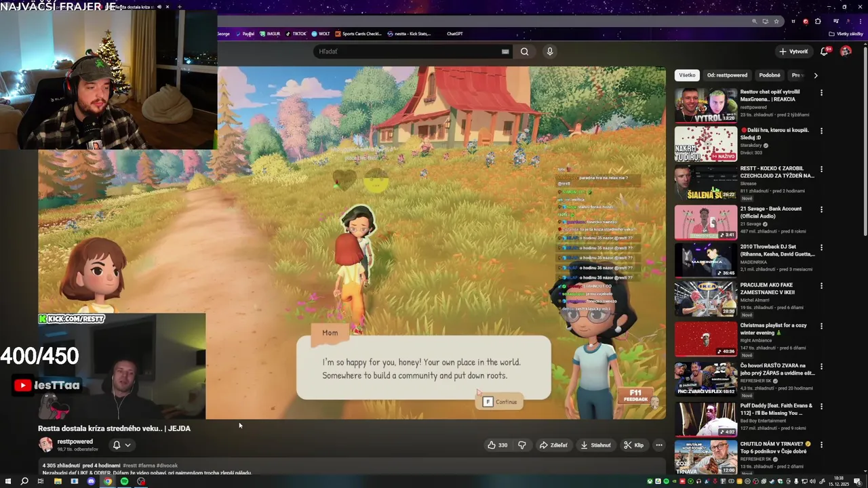This screenshot has width=868, height=488.
Task: Like the video with 330 likes
Action: [x=497, y=445]
